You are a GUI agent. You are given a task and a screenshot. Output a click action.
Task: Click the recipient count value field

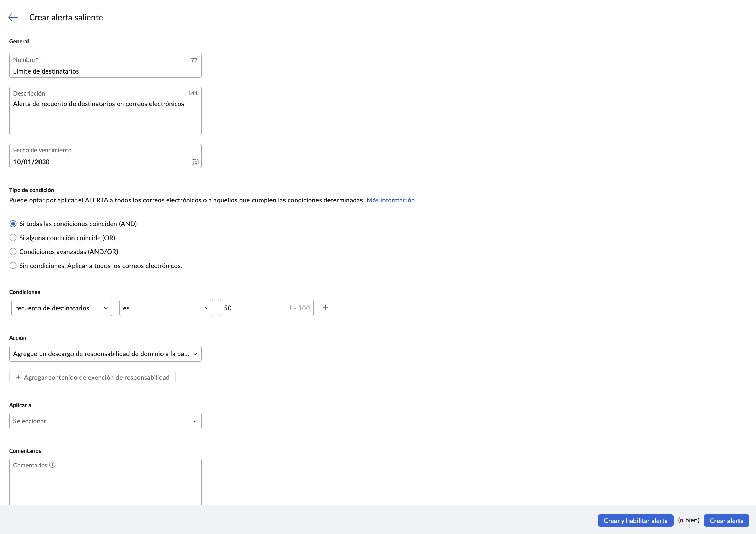(x=267, y=308)
